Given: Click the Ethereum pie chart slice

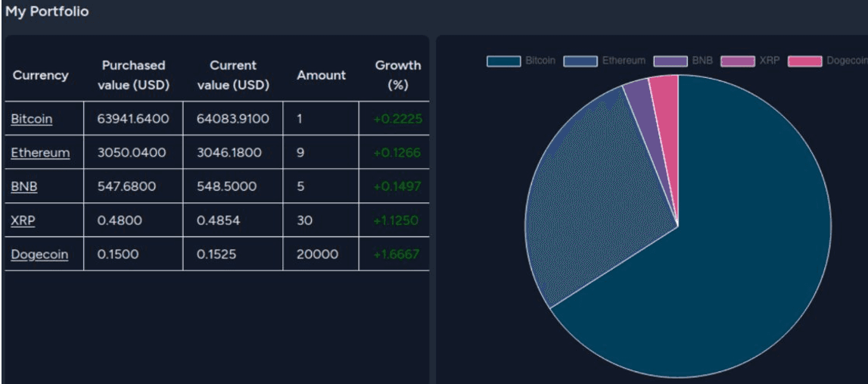Looking at the screenshot, I should 598,199.
